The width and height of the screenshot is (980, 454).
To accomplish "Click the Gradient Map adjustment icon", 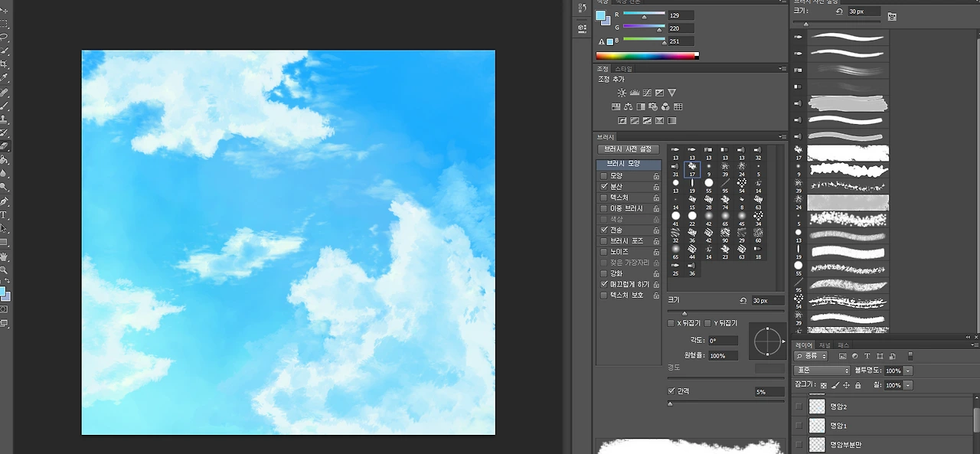I will [671, 121].
